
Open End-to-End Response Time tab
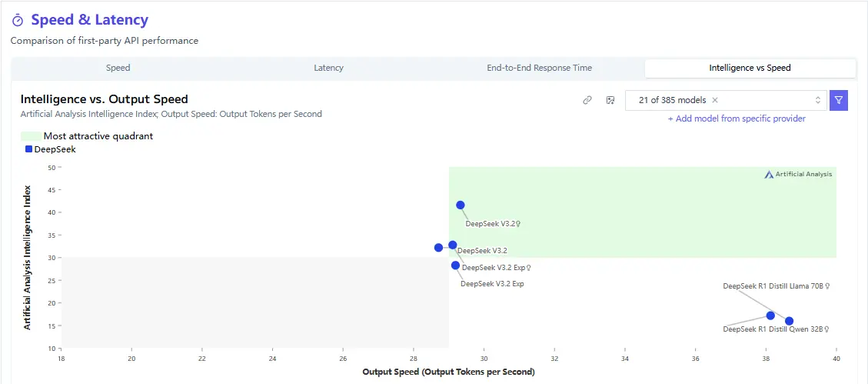coord(539,68)
